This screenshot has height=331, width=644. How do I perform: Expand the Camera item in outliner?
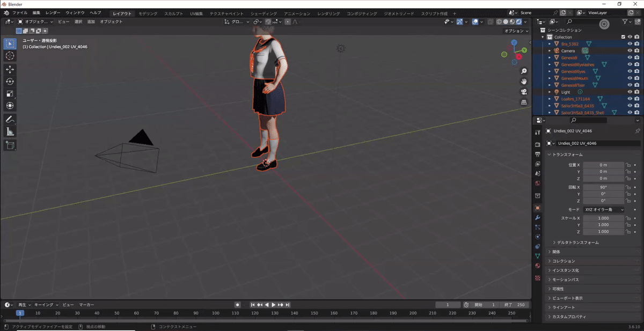click(x=550, y=51)
